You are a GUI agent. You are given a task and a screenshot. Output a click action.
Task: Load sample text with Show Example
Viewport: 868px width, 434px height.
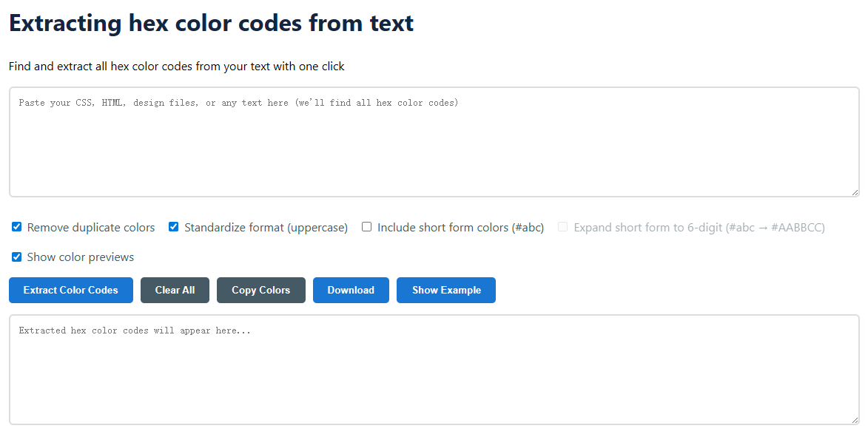[446, 291]
